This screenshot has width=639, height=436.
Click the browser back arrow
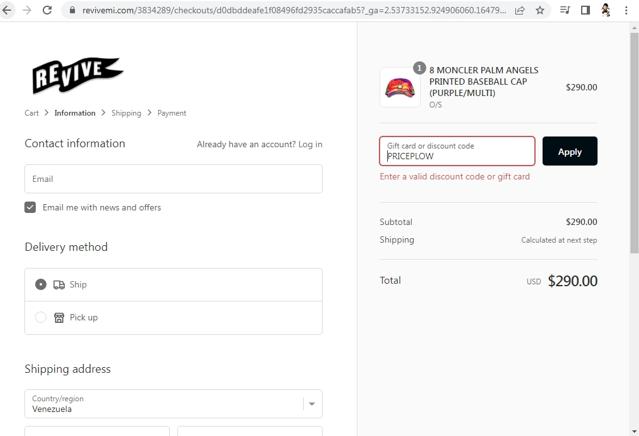(x=7, y=10)
